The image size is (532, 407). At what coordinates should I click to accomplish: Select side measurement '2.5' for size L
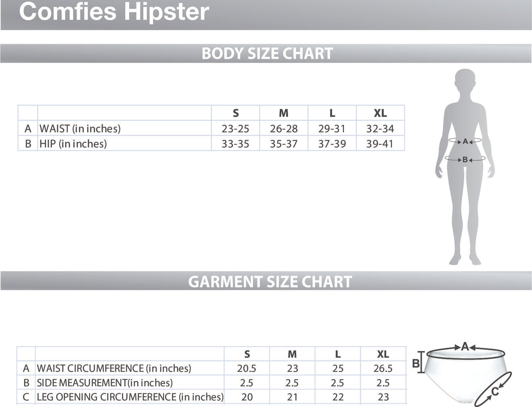tap(337, 383)
